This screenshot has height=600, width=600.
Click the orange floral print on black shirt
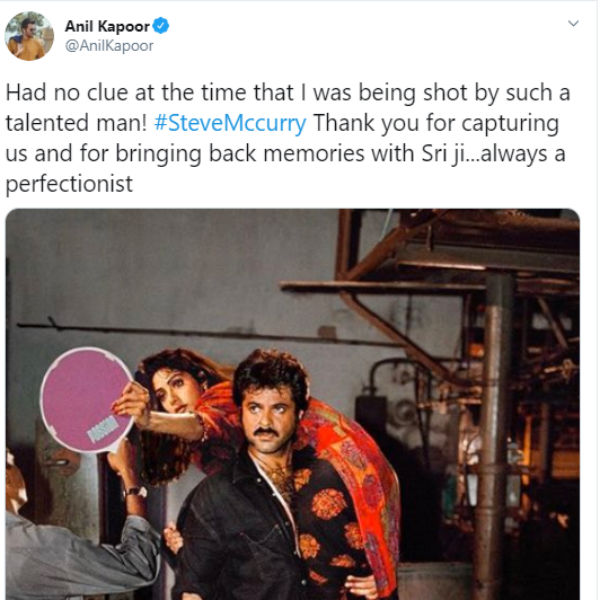[328, 504]
